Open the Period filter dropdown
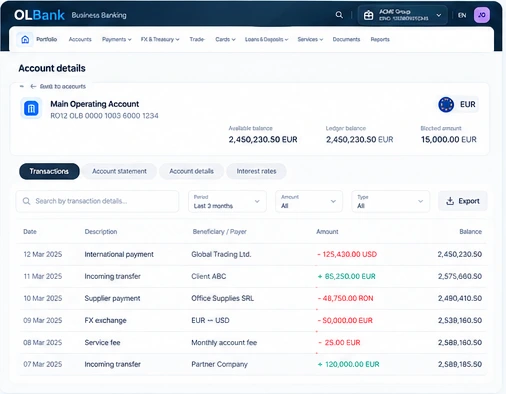 click(227, 201)
